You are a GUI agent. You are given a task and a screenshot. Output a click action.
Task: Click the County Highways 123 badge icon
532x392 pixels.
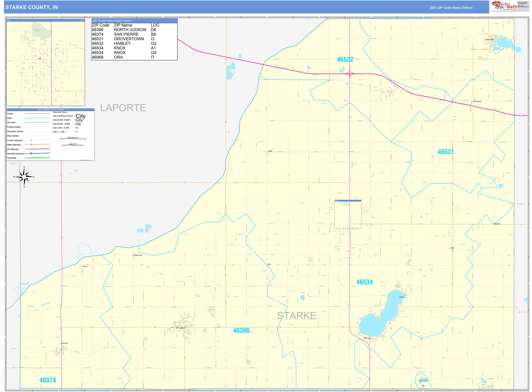pyautogui.click(x=31, y=140)
